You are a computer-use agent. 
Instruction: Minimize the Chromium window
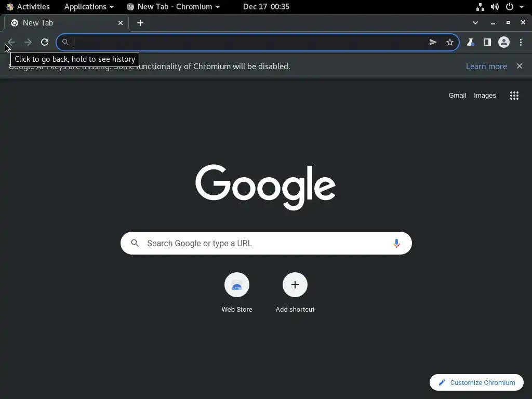coord(493,23)
